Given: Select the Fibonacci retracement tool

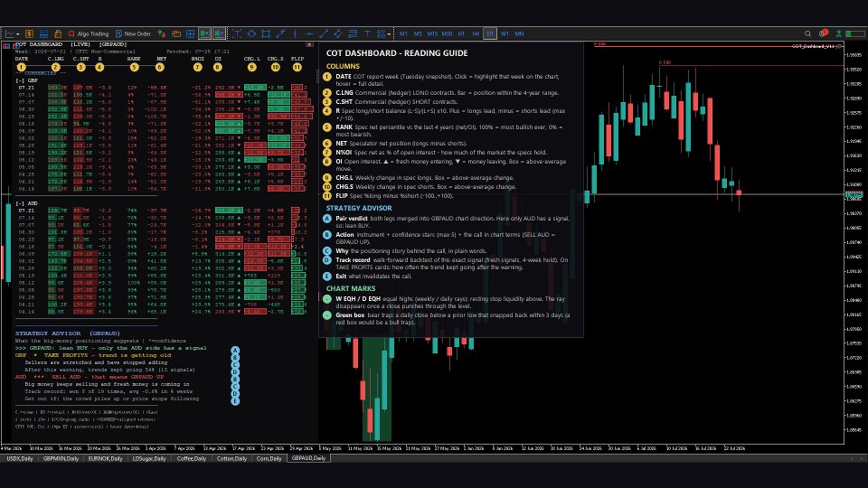Looking at the screenshot, I should click(x=353, y=33).
